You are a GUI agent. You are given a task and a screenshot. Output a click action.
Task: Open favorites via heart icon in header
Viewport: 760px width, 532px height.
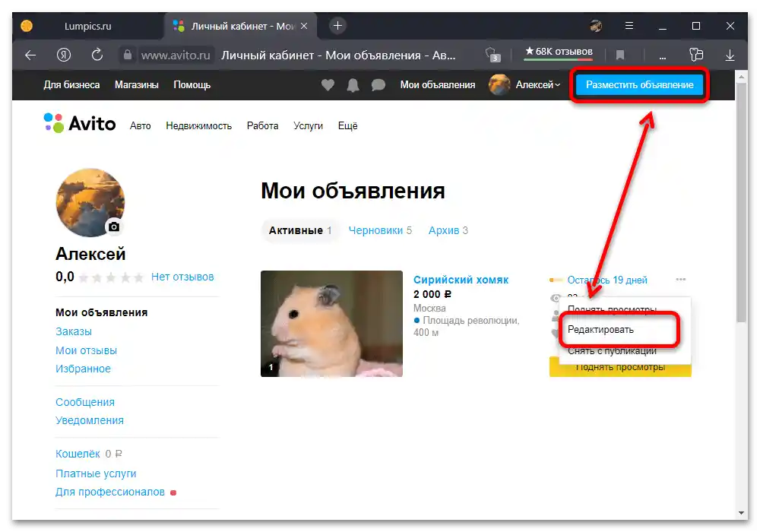(x=328, y=85)
